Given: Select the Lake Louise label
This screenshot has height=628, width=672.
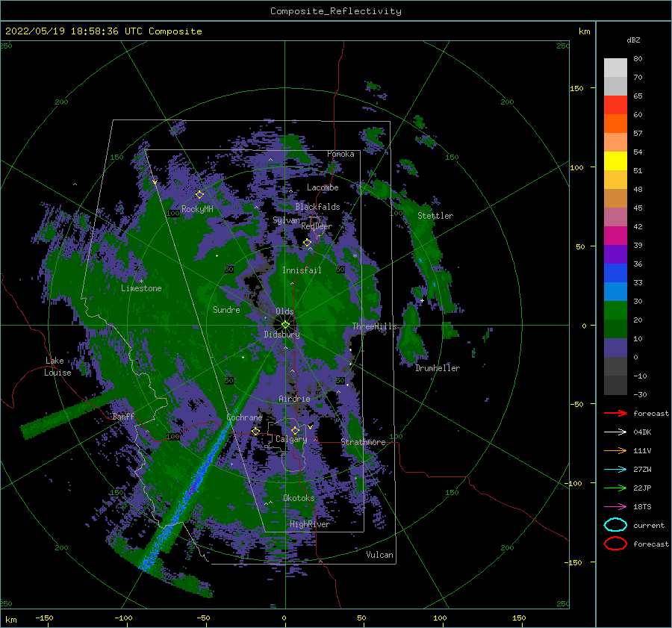Looking at the screenshot, I should click(x=57, y=367).
